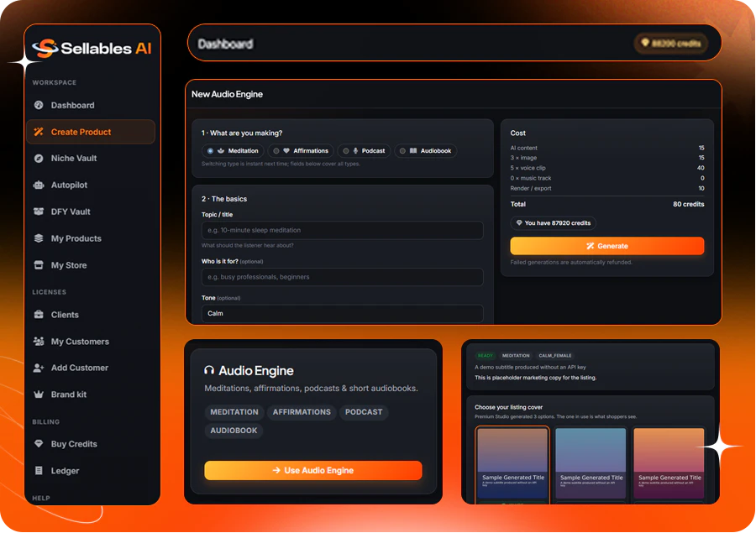Navigate to My Store
The height and width of the screenshot is (533, 756).
[91, 265]
